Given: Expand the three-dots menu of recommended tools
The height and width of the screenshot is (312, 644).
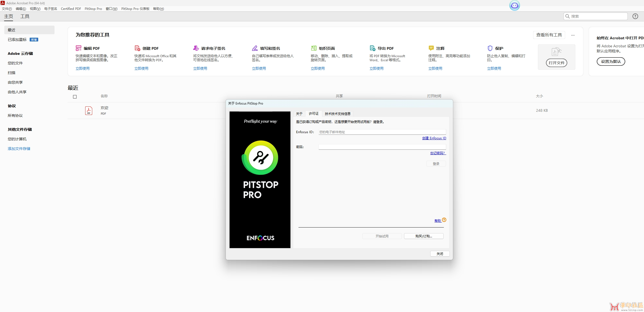Looking at the screenshot, I should pos(573,35).
